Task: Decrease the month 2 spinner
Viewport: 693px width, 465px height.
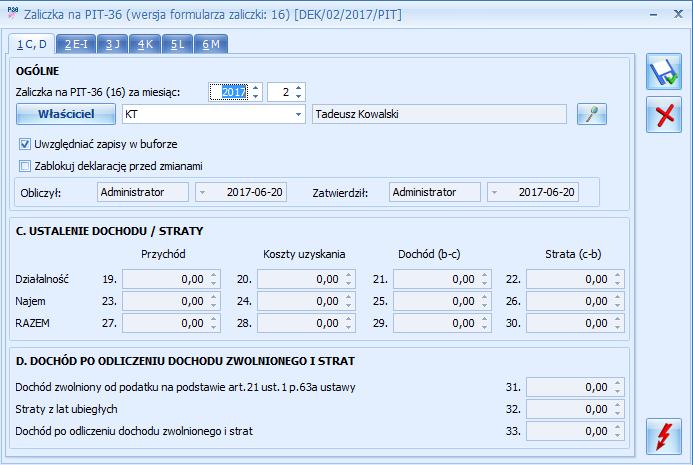Action: point(299,96)
